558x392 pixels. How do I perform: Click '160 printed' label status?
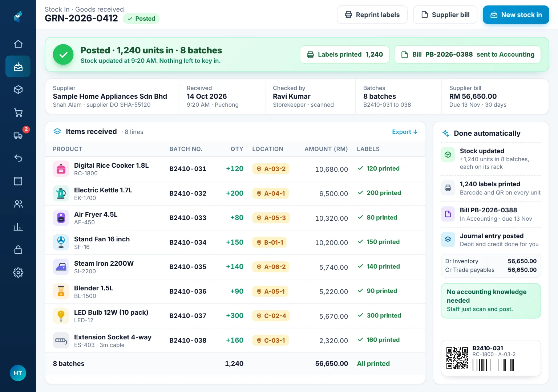click(379, 340)
